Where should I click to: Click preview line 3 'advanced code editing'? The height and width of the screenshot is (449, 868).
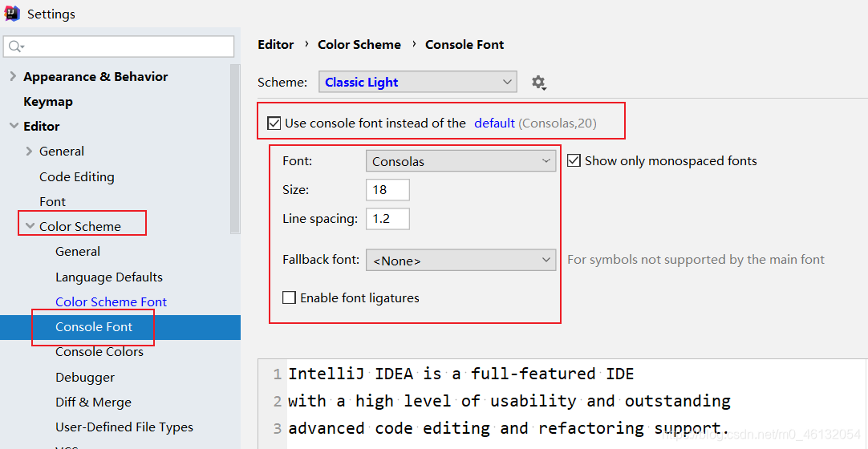pos(389,428)
